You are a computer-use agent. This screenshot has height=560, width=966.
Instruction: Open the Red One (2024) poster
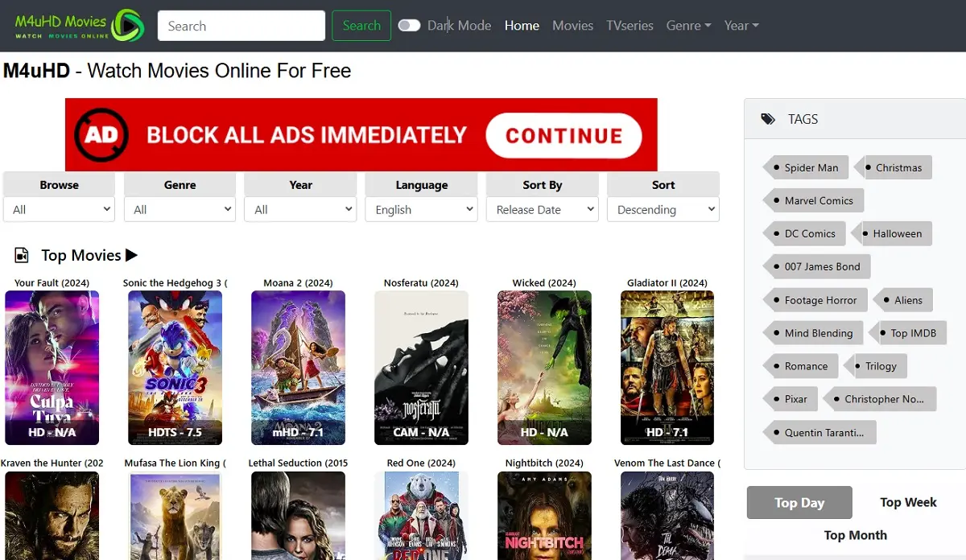(421, 516)
